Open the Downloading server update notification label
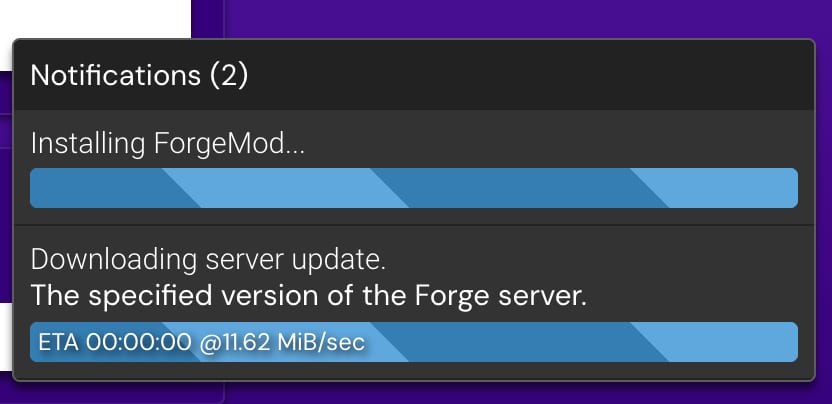 point(208,261)
